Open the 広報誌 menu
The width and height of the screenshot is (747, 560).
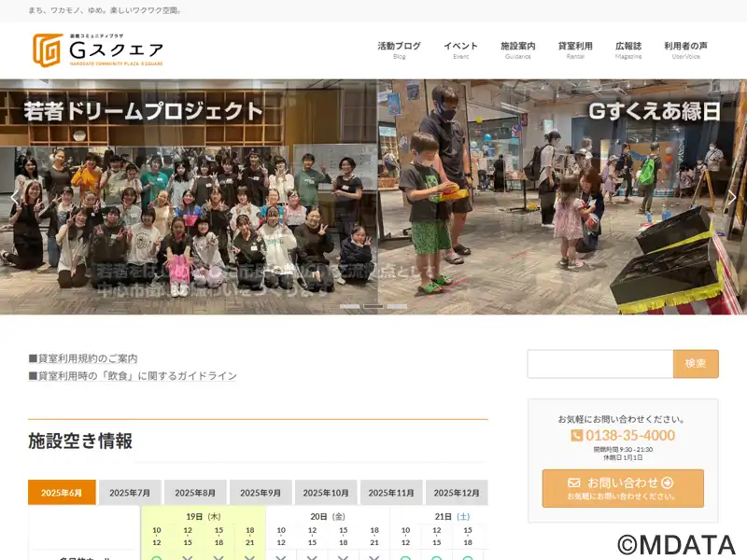tap(628, 50)
